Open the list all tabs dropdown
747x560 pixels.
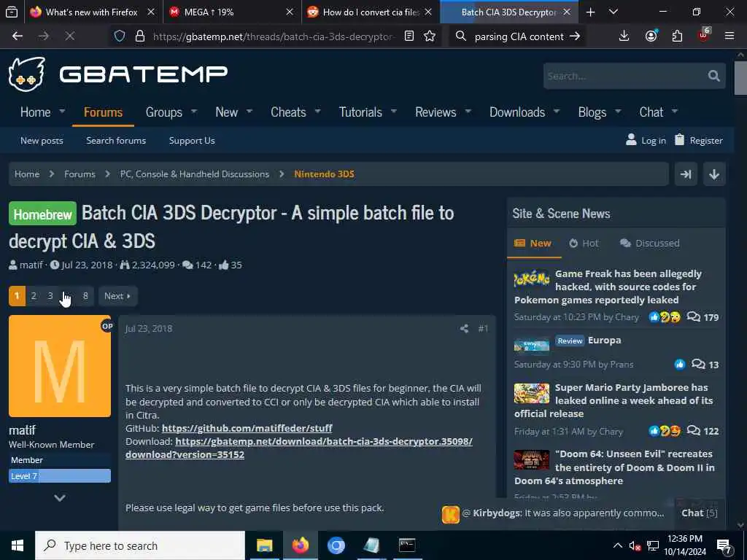click(x=614, y=12)
